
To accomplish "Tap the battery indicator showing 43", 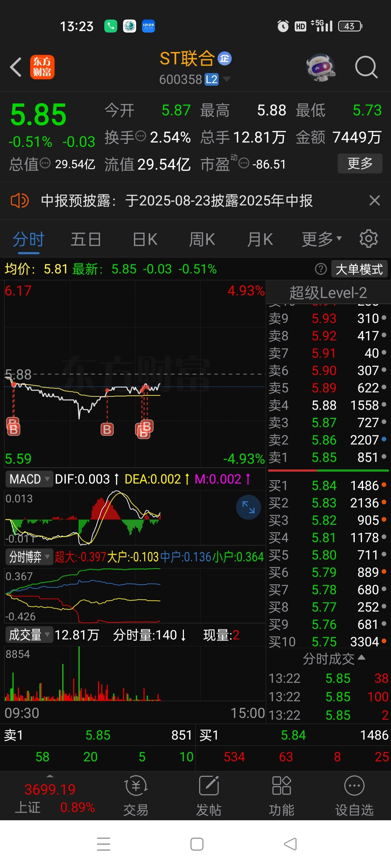I will (350, 26).
